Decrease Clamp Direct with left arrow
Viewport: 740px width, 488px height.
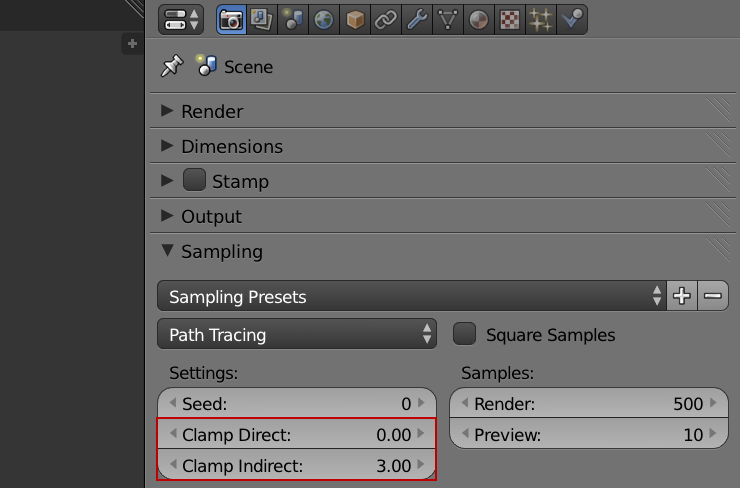pyautogui.click(x=173, y=434)
